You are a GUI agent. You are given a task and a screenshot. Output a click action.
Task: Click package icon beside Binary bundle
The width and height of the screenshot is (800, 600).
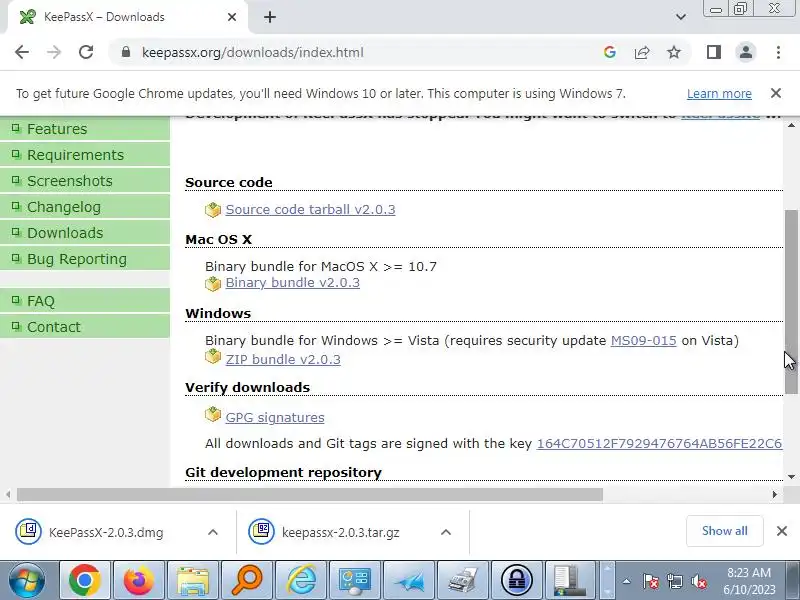tap(213, 283)
